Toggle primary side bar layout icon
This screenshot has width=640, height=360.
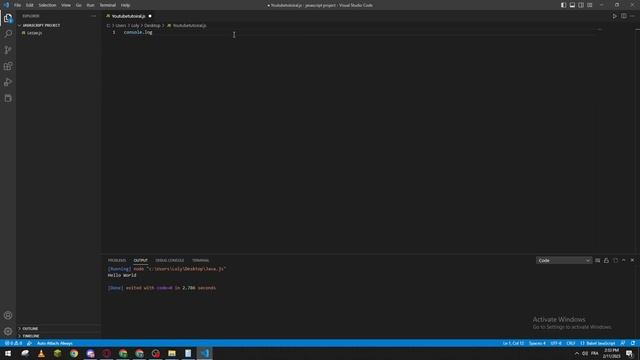(x=563, y=5)
